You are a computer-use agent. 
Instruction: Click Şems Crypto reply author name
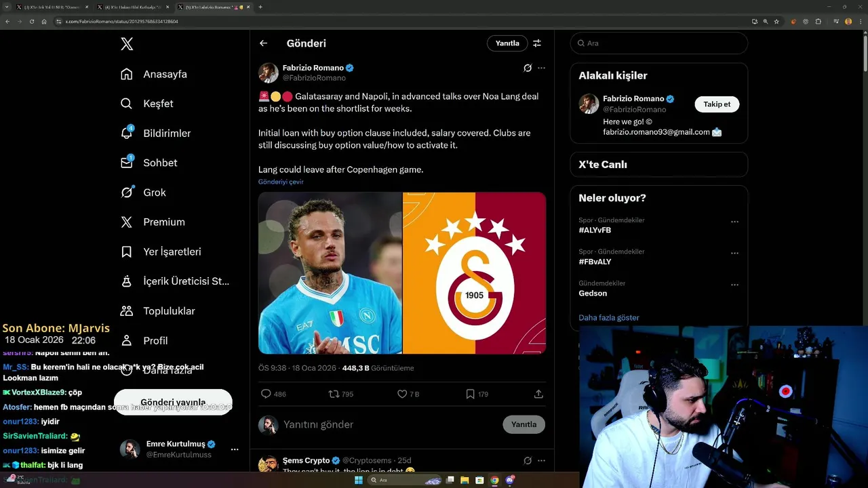pos(306,460)
